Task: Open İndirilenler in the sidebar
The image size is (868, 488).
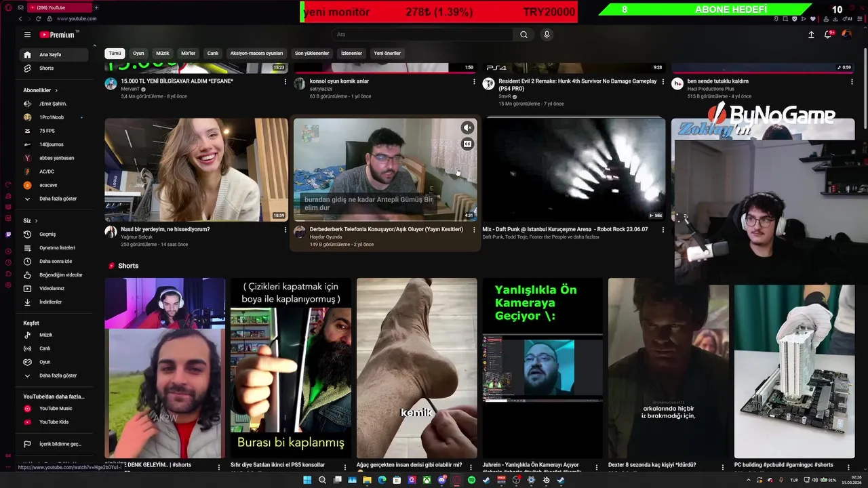Action: click(54, 302)
